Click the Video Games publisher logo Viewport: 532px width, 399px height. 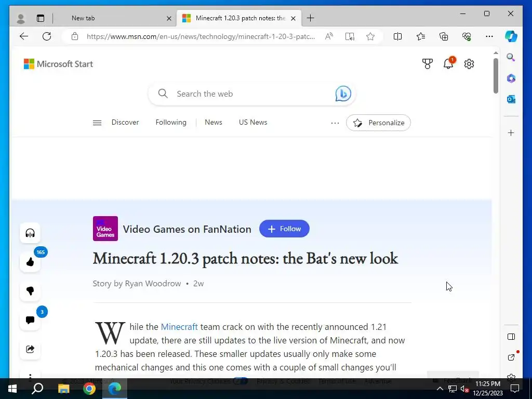click(105, 229)
